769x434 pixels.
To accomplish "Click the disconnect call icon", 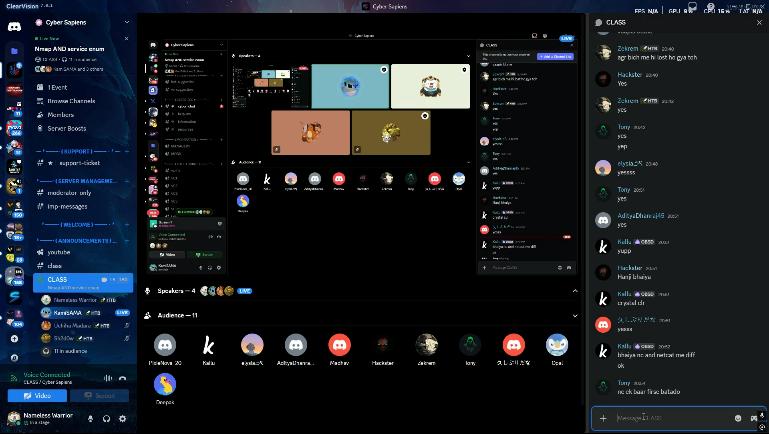I will [123, 378].
